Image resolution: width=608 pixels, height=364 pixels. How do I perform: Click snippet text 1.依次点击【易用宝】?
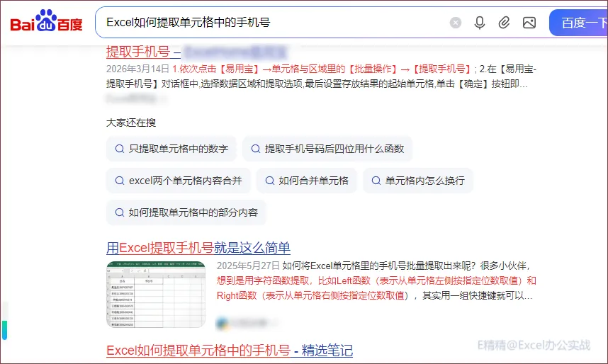click(215, 69)
